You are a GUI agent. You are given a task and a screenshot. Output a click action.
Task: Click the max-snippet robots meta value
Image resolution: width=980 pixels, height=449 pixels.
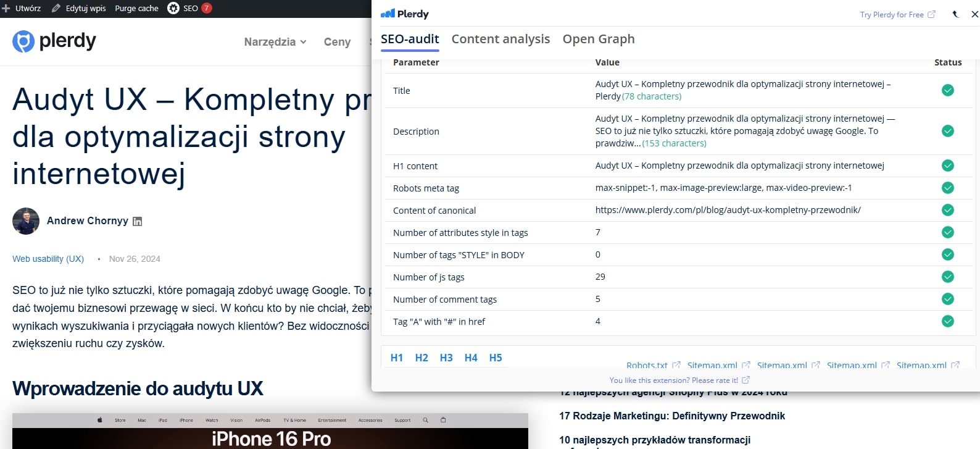(x=723, y=188)
